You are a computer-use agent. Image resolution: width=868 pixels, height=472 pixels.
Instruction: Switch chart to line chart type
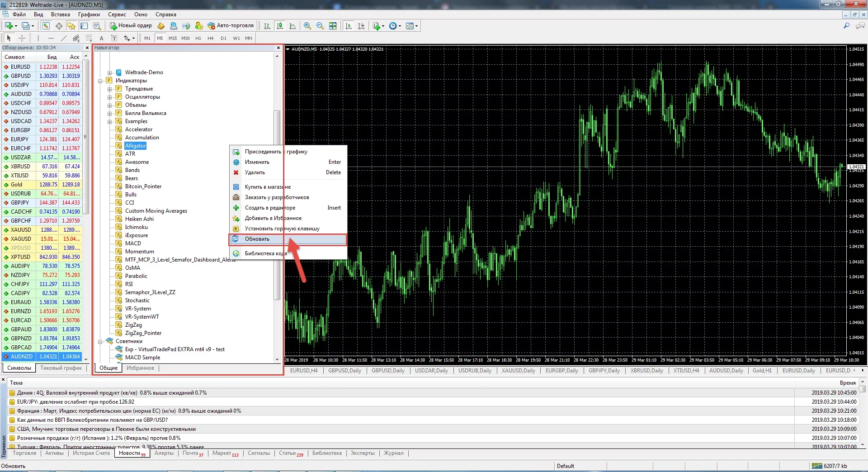pyautogui.click(x=292, y=26)
